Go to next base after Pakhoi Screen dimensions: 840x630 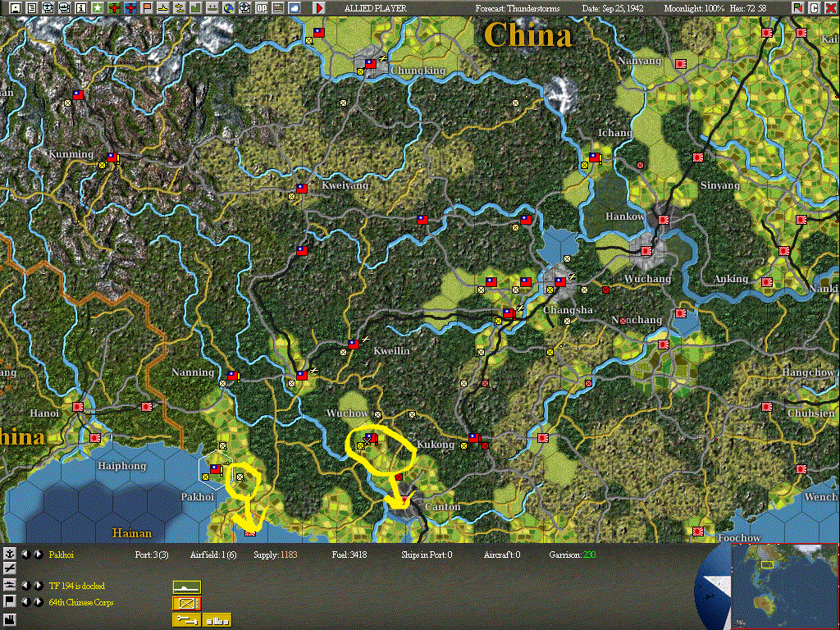coord(38,555)
